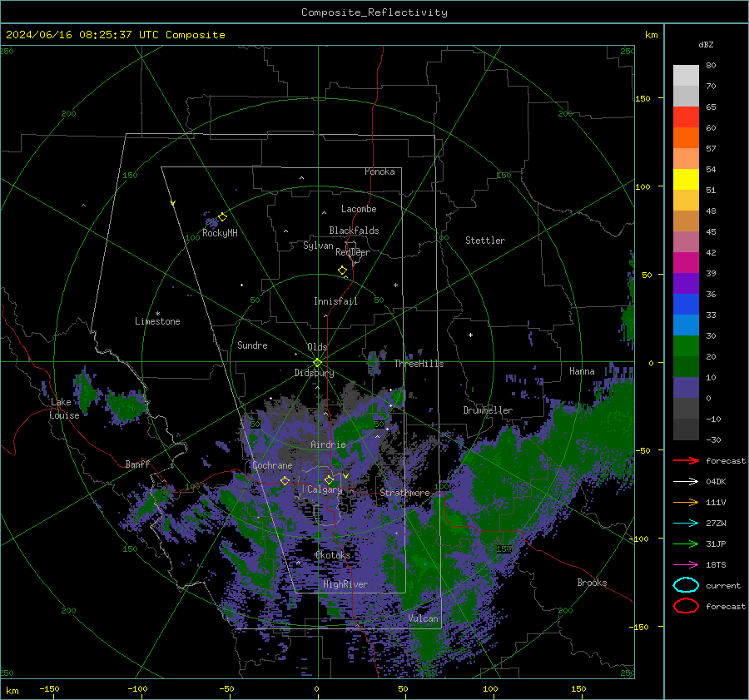Viewport: 749px width, 700px height.
Task: Click the green 31JP arrow legend icon
Action: (x=686, y=544)
